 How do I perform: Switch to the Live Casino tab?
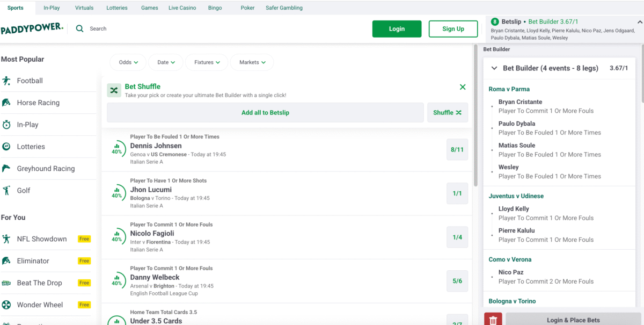[x=182, y=8]
